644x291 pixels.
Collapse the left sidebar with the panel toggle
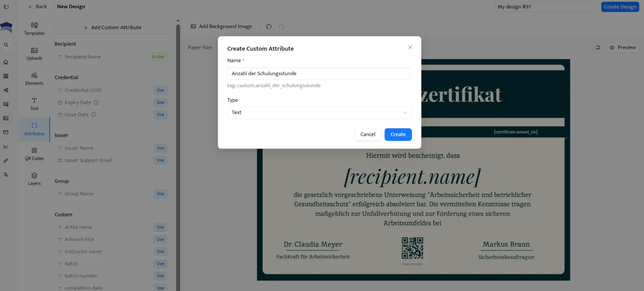coord(6,7)
